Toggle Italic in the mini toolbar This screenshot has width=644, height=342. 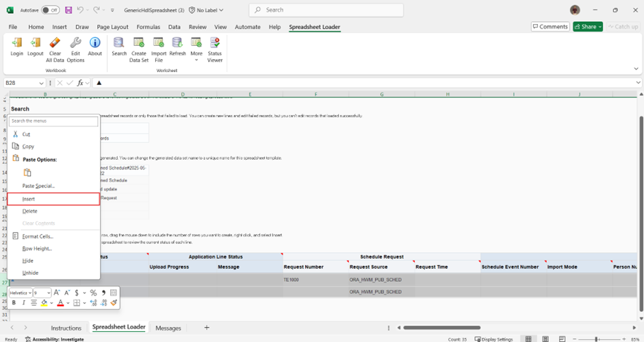pos(23,303)
